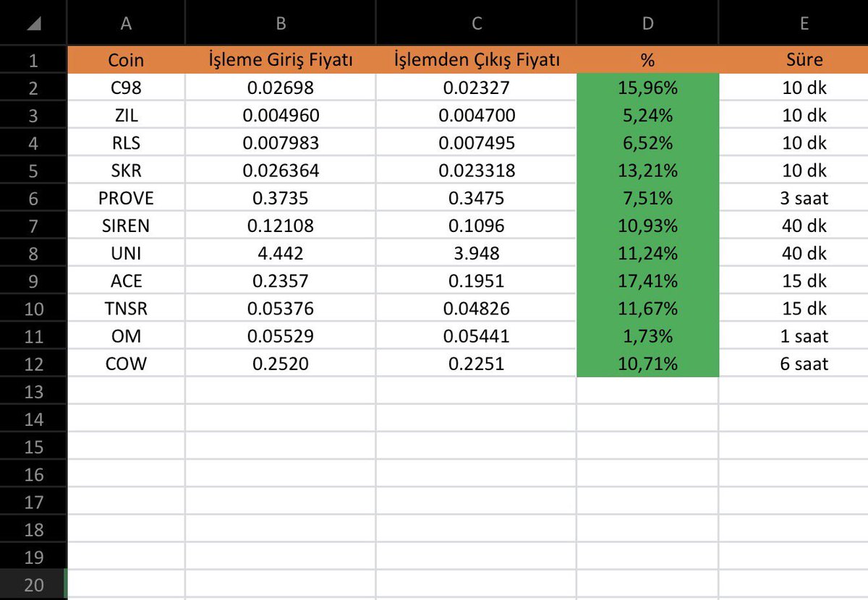868x600 pixels.
Task: Select column B header
Action: coord(281,23)
